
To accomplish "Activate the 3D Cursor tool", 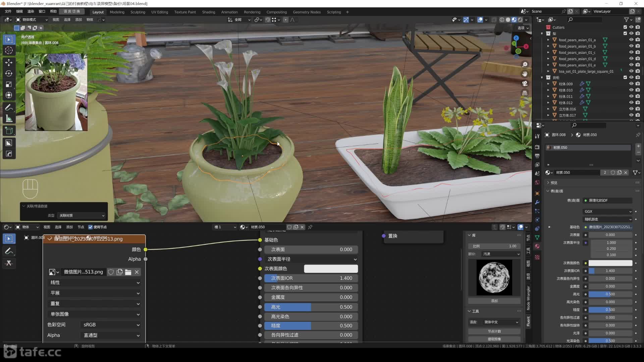I will [x=9, y=51].
